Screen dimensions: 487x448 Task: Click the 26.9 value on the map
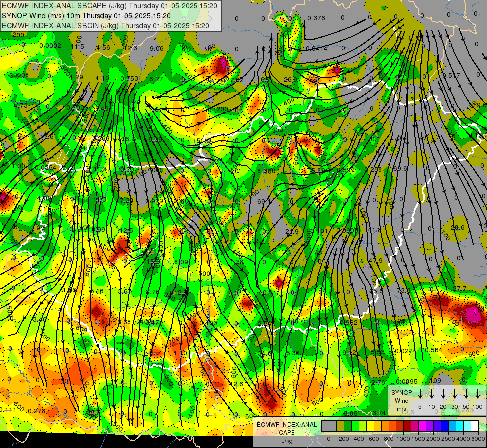click(x=291, y=80)
